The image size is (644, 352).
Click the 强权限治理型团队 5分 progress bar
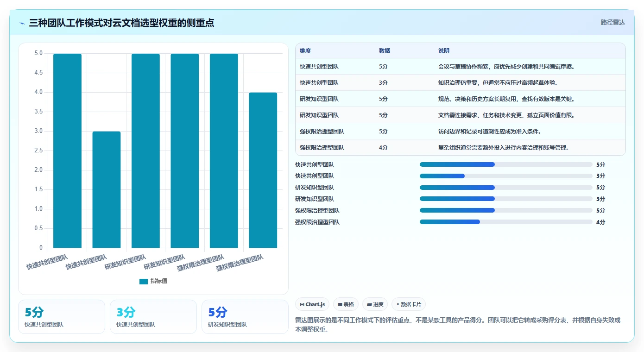506,210
